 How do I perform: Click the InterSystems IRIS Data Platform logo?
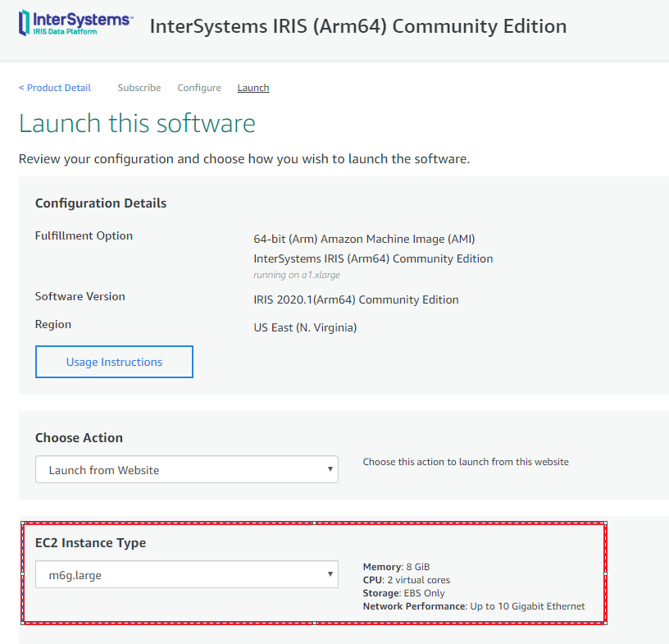(76, 23)
